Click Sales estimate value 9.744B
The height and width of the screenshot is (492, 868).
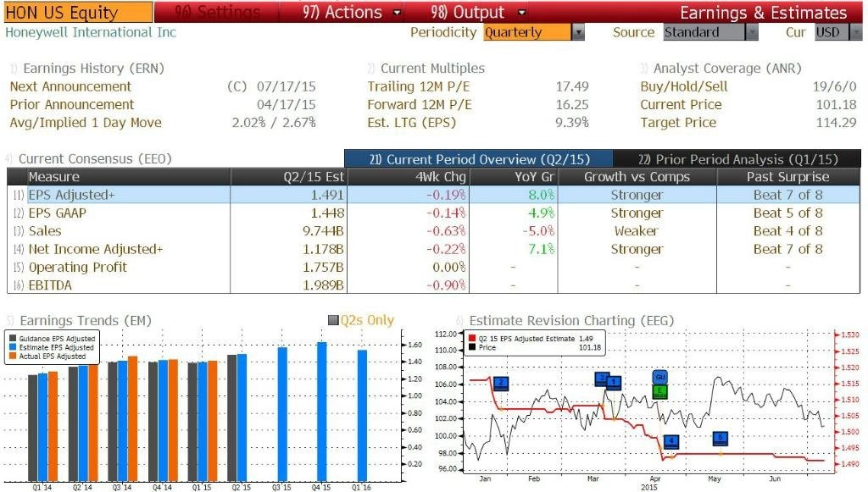323,231
